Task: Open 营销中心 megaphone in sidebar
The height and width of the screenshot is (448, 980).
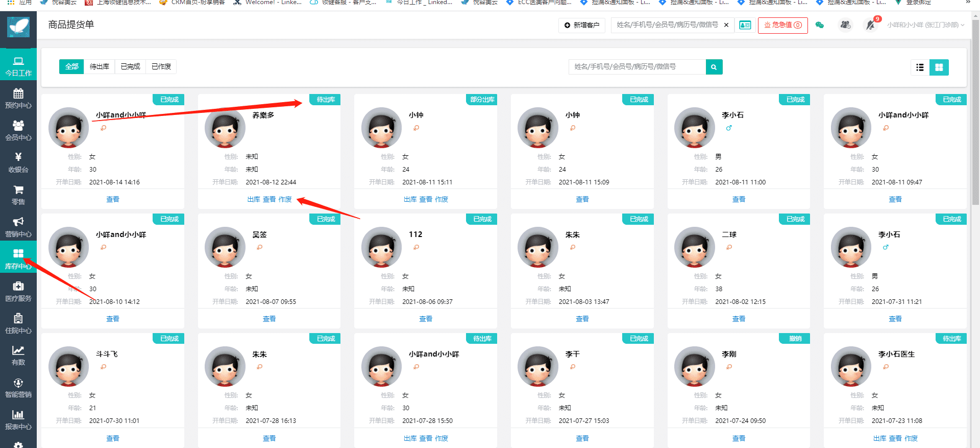Action: point(18,227)
